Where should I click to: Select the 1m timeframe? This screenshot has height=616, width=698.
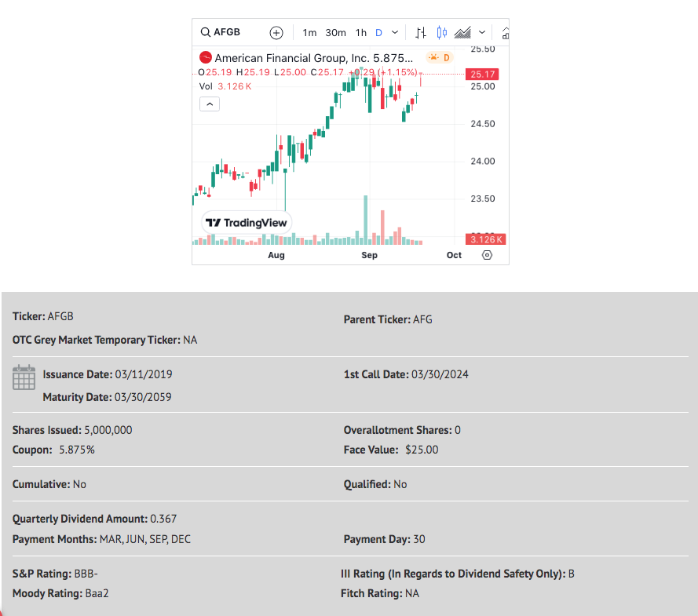click(x=309, y=33)
